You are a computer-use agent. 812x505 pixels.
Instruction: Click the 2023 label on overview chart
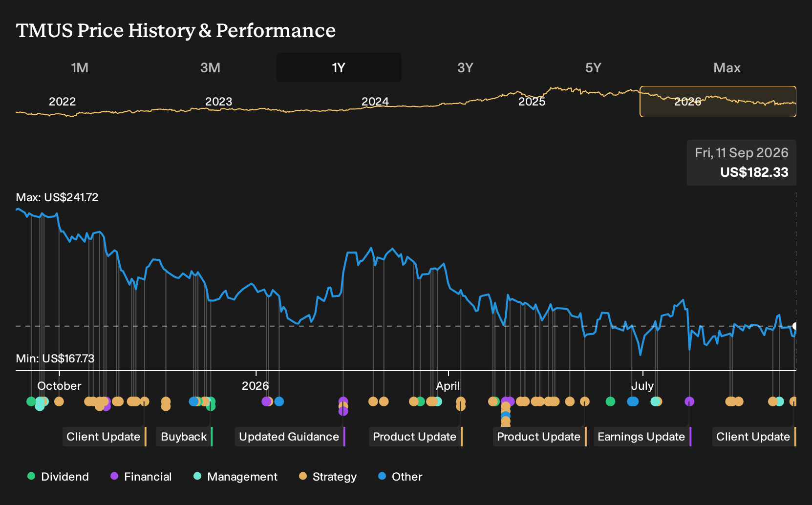218,102
